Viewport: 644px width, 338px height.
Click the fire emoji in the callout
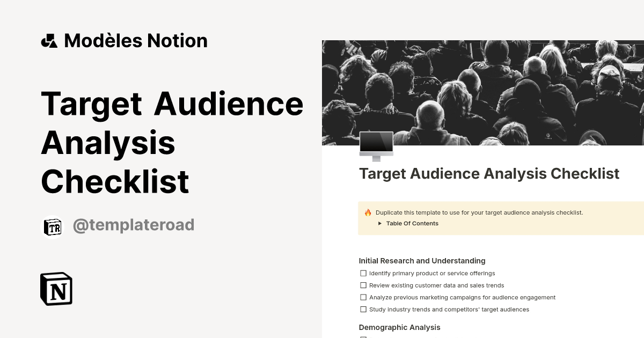tap(367, 212)
